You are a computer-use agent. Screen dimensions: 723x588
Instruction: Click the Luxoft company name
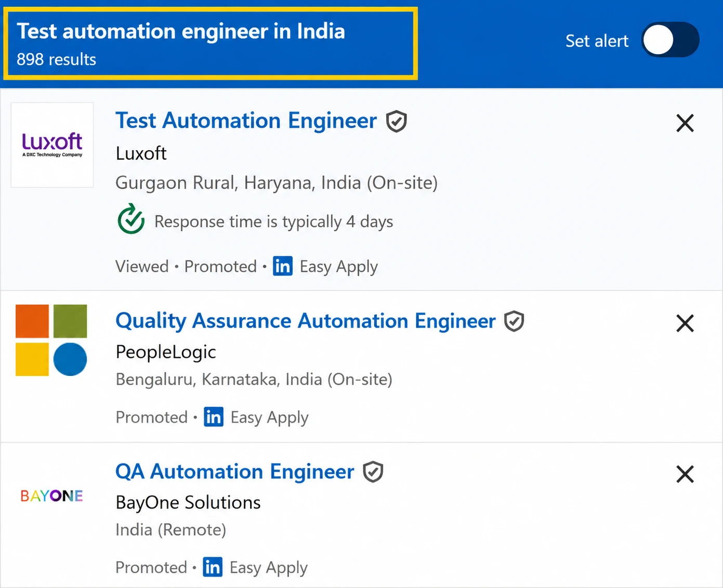141,153
